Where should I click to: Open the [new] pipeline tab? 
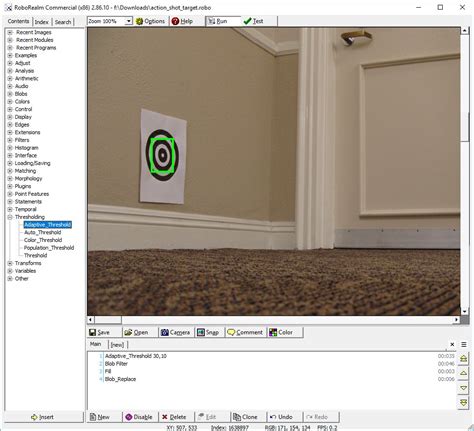pyautogui.click(x=117, y=345)
